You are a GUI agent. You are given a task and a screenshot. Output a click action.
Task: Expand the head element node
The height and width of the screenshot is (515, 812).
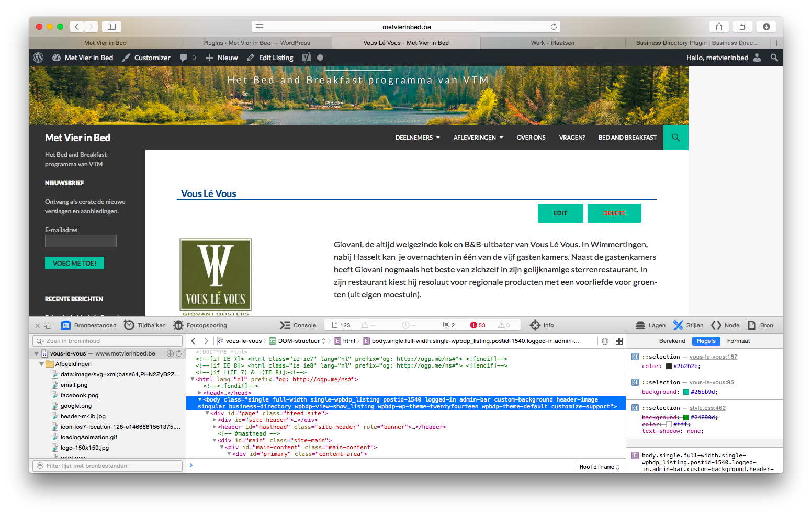click(200, 393)
